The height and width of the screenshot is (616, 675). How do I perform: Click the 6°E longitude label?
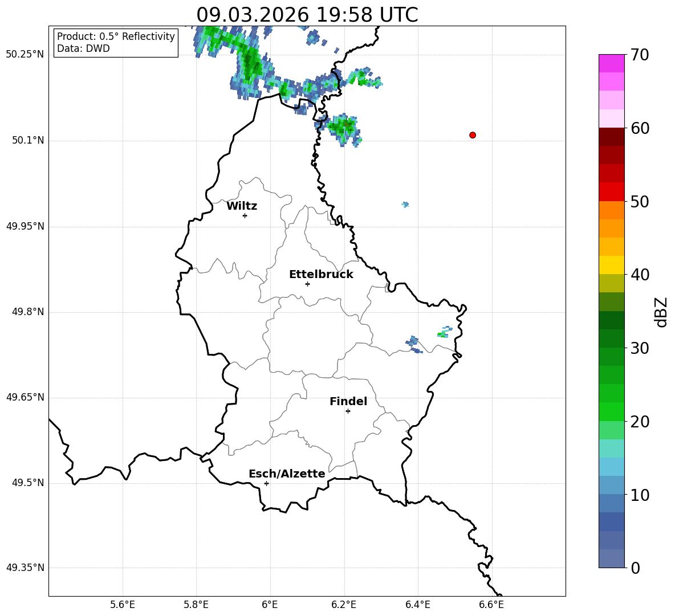[270, 605]
